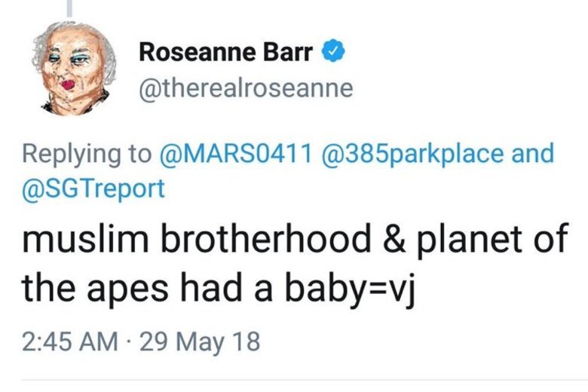The width and height of the screenshot is (588, 392).
Task: Open the Roseanne Barr display name
Action: [225, 52]
